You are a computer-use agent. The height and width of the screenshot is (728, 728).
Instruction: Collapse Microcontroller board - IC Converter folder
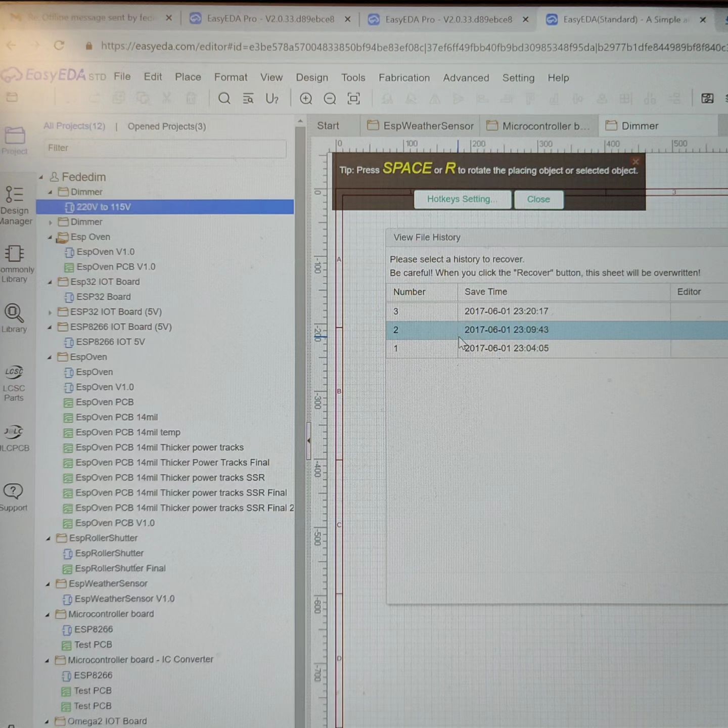[47, 660]
